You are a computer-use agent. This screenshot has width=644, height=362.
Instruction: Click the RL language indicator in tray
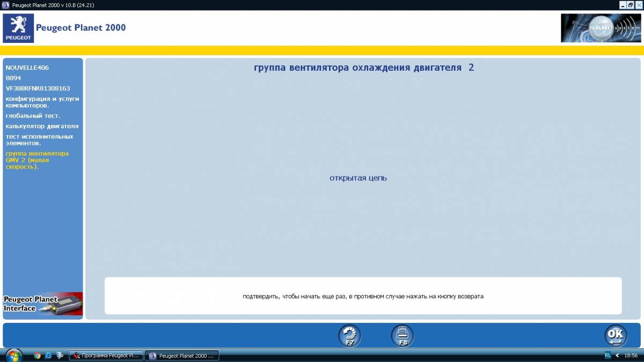tap(608, 355)
